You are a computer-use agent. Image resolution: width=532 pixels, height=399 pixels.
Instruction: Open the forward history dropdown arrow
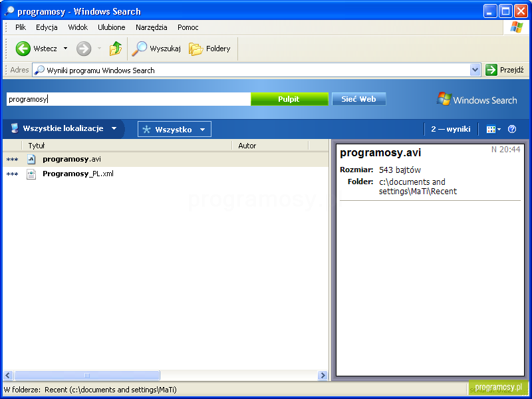tap(99, 49)
